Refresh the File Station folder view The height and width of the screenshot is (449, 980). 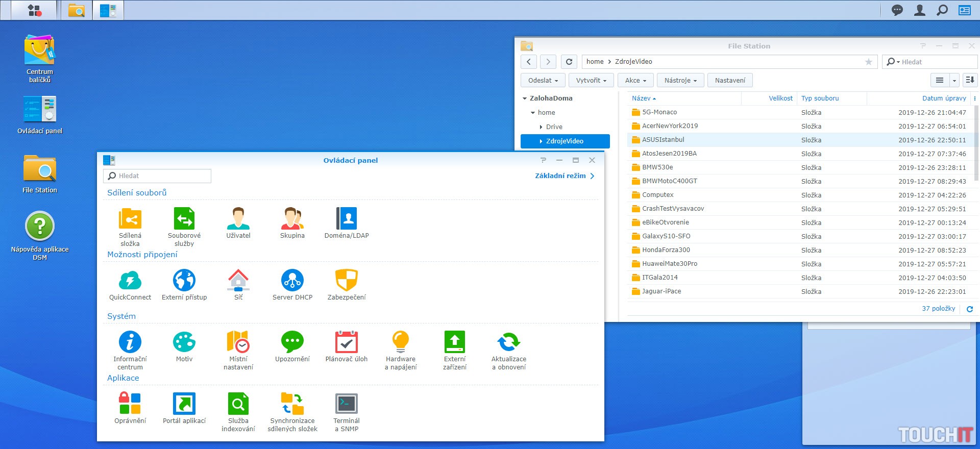click(569, 62)
